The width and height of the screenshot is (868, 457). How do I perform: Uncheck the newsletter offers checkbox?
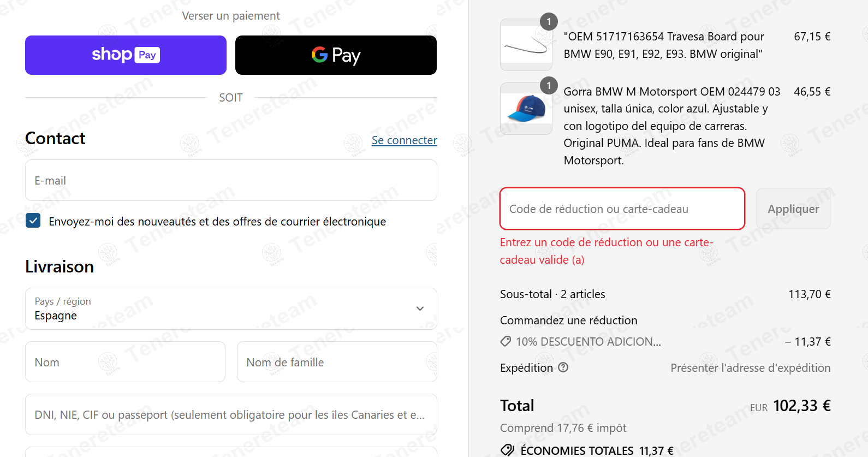click(x=33, y=221)
